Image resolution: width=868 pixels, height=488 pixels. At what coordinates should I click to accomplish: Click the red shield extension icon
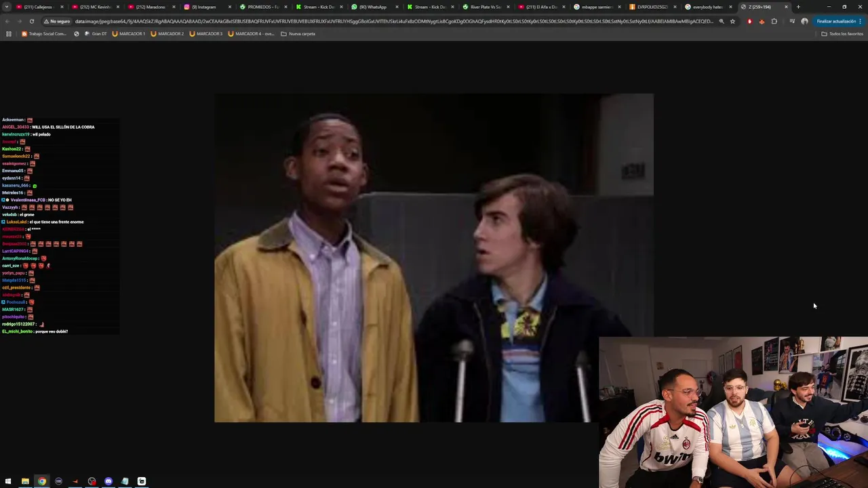749,21
